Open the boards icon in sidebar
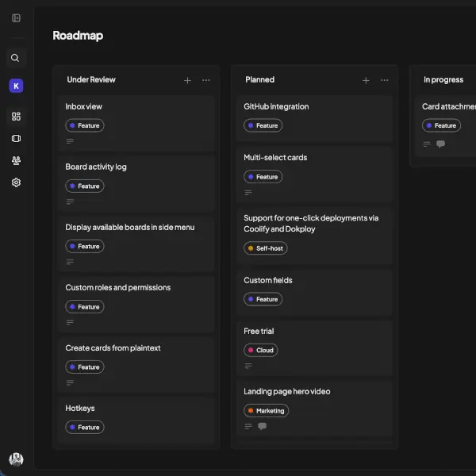Screen dimensions: 476x476 tap(16, 117)
